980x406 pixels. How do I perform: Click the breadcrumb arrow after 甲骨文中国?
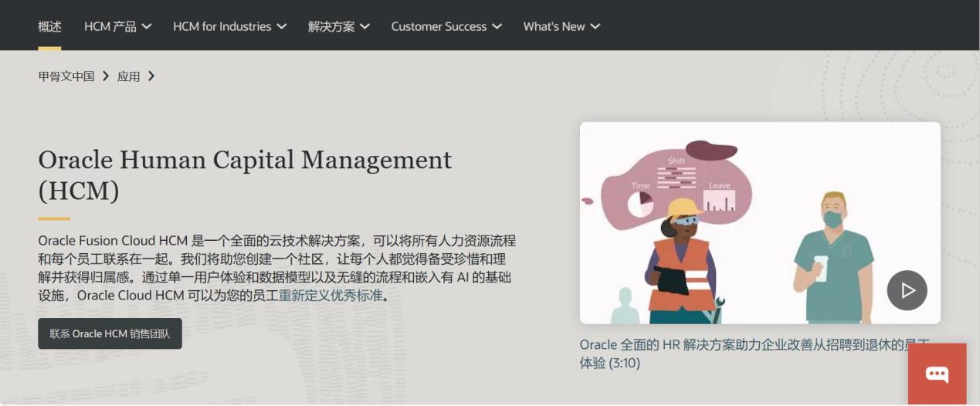pos(106,76)
